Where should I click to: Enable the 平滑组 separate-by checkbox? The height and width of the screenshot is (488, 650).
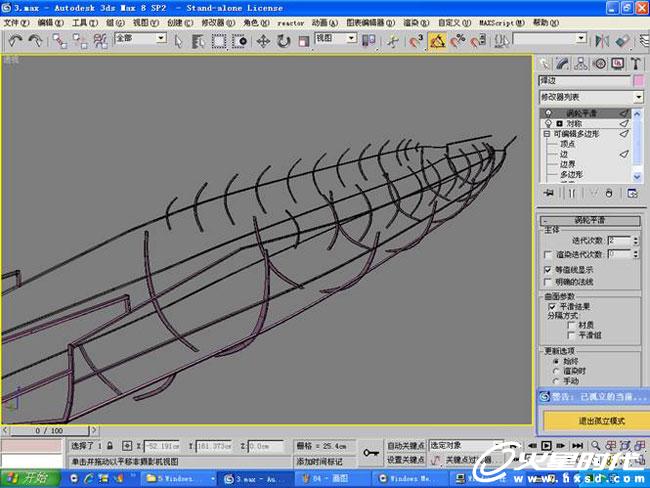click(x=572, y=335)
